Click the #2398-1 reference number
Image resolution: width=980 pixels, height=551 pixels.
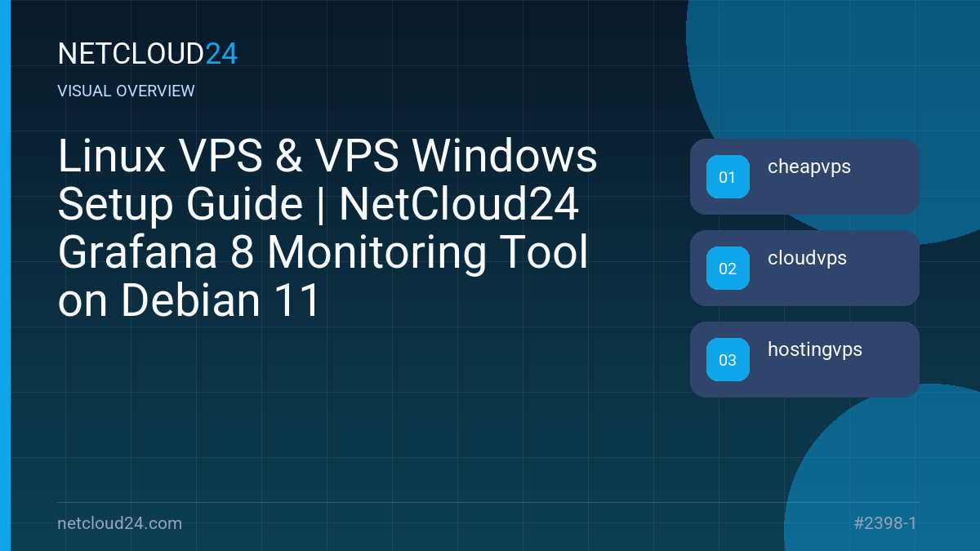pos(885,523)
